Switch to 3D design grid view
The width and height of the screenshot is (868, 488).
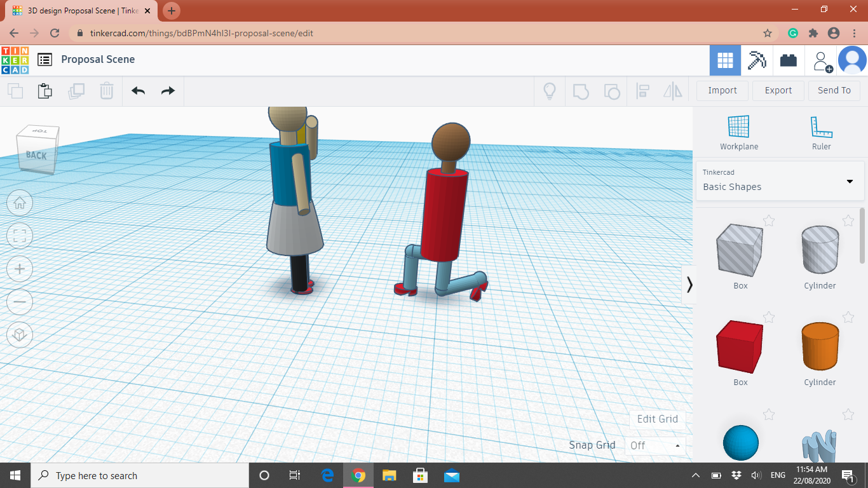[x=725, y=60]
